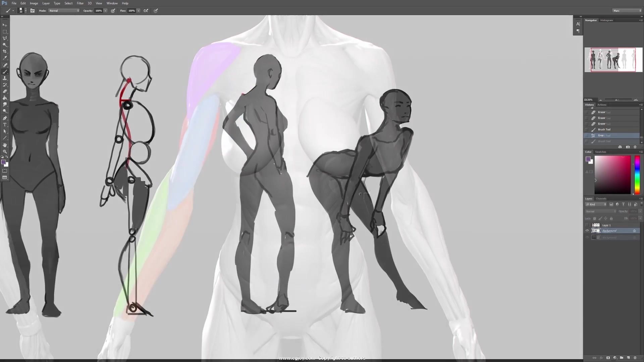Open Navigator panel flyout menu
The height and width of the screenshot is (362, 644).
(x=641, y=20)
